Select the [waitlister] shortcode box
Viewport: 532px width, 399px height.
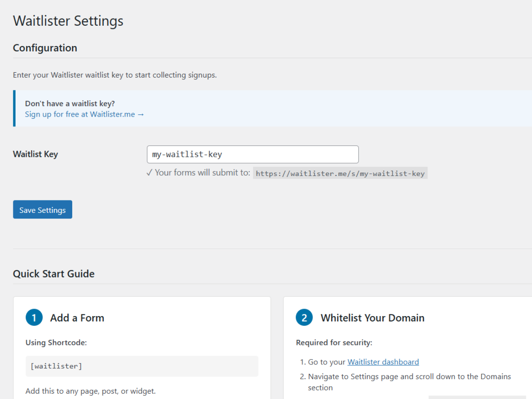(141, 366)
